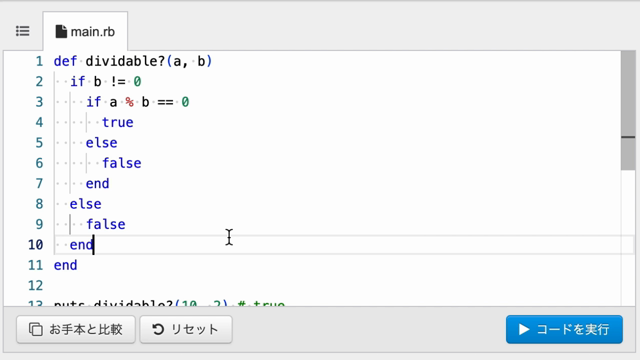The image size is (640, 360).
Task: Click the 'true' keyword on line 4
Action: click(118, 122)
